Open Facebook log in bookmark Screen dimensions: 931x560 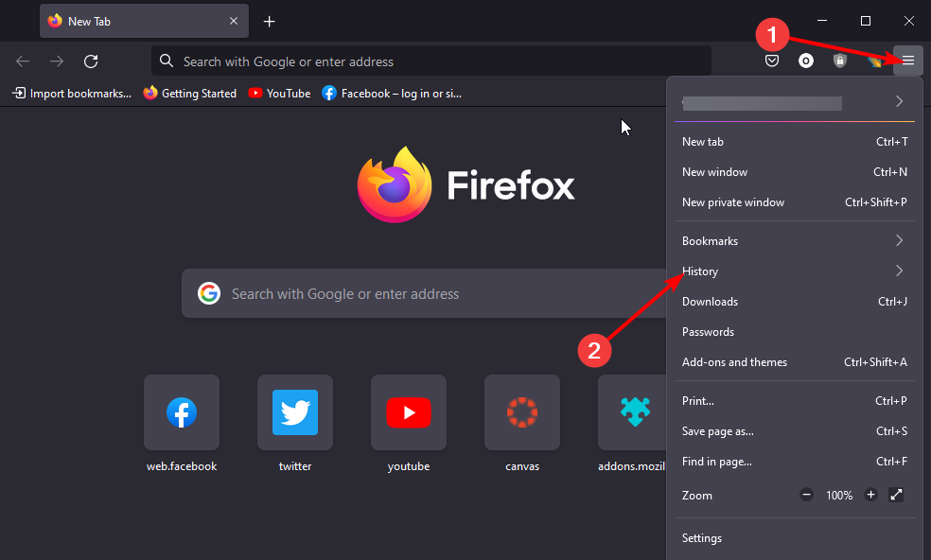coord(392,94)
